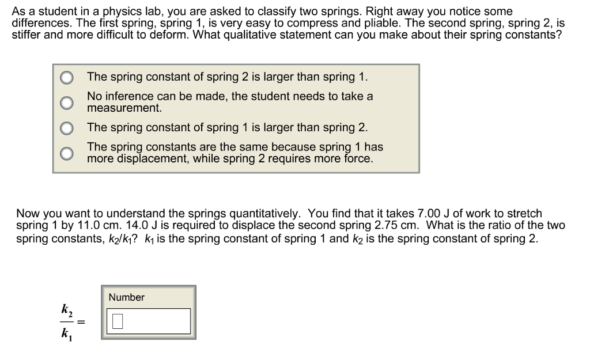The image size is (590, 364).
Task: Click the Number label above the answer box
Action: coord(126,298)
